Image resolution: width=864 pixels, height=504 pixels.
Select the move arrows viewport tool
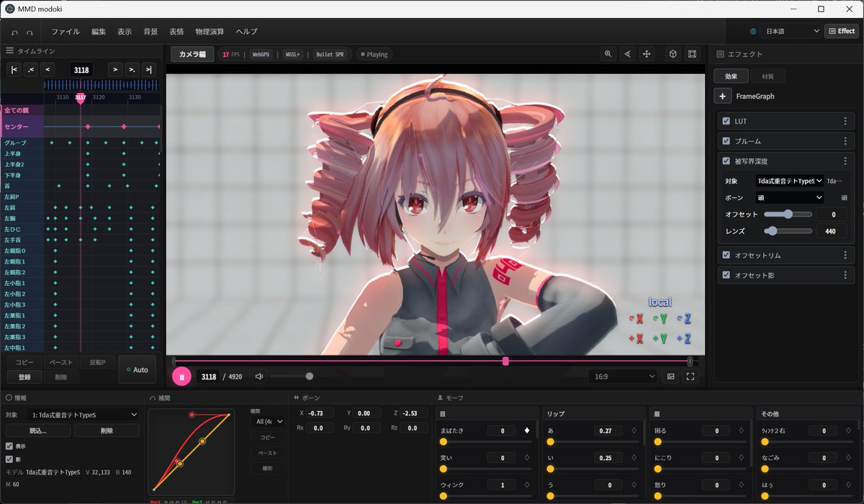[647, 54]
